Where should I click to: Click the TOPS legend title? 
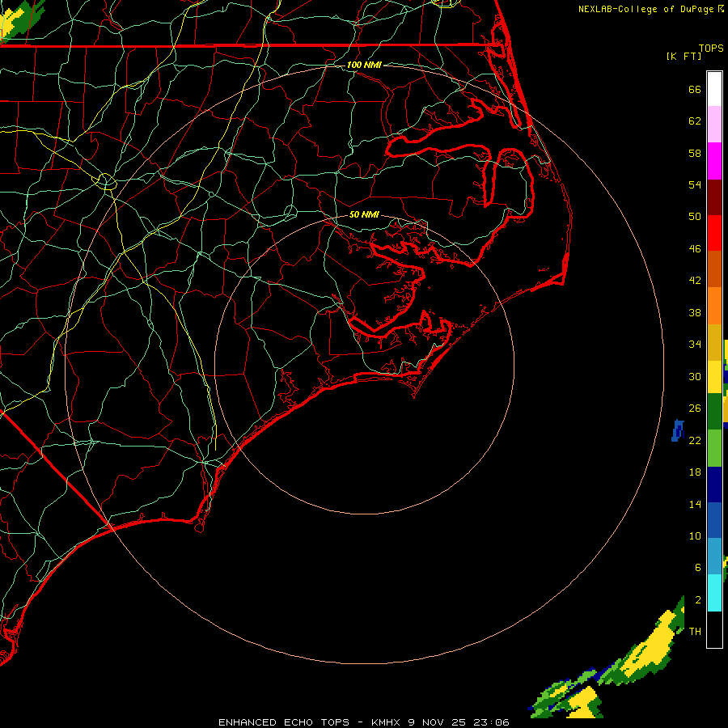[x=711, y=49]
